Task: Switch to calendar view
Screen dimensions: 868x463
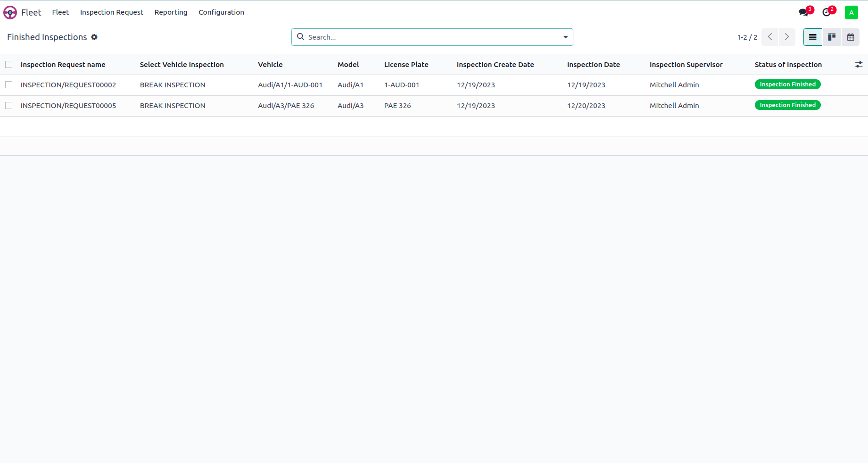Action: pyautogui.click(x=851, y=37)
